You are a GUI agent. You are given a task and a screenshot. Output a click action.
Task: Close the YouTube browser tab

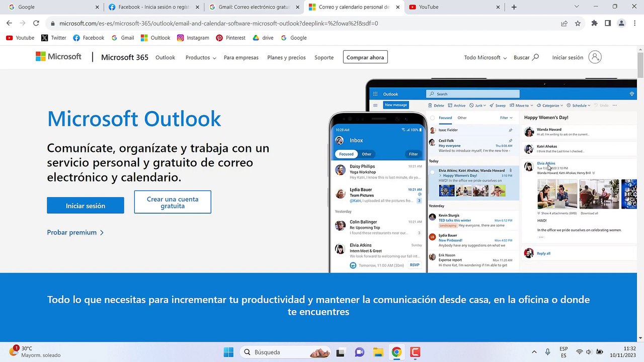click(498, 7)
